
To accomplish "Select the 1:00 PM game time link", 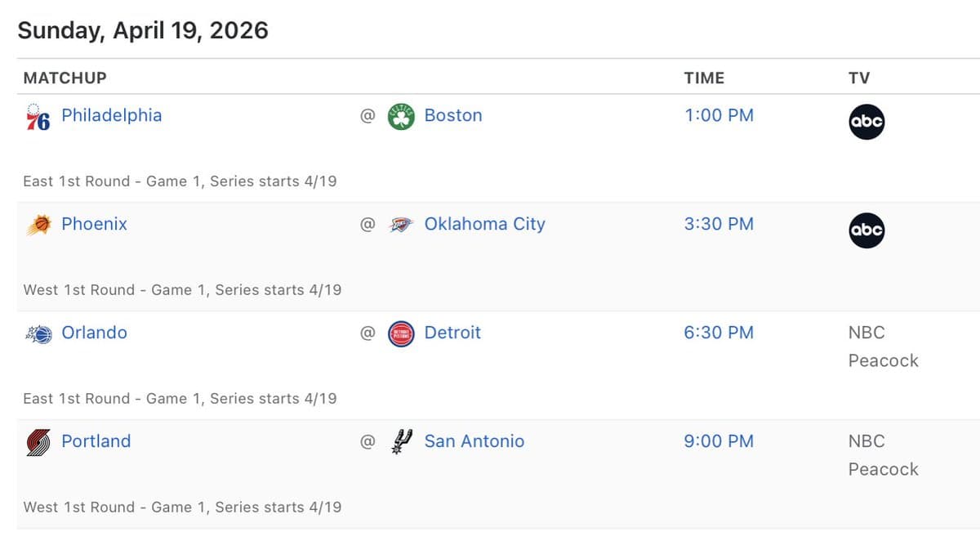I will 719,115.
